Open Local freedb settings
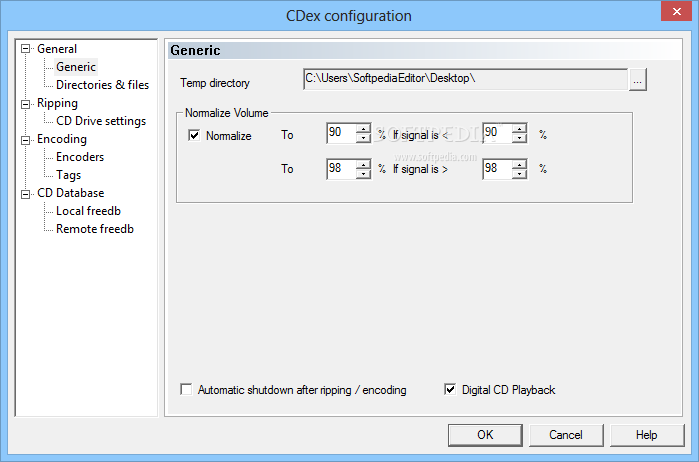The image size is (699, 462). (88, 211)
